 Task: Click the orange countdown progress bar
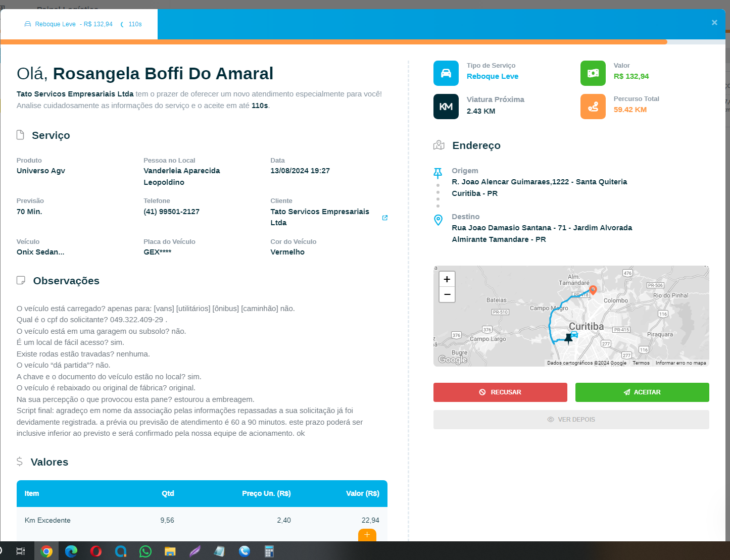click(333, 42)
